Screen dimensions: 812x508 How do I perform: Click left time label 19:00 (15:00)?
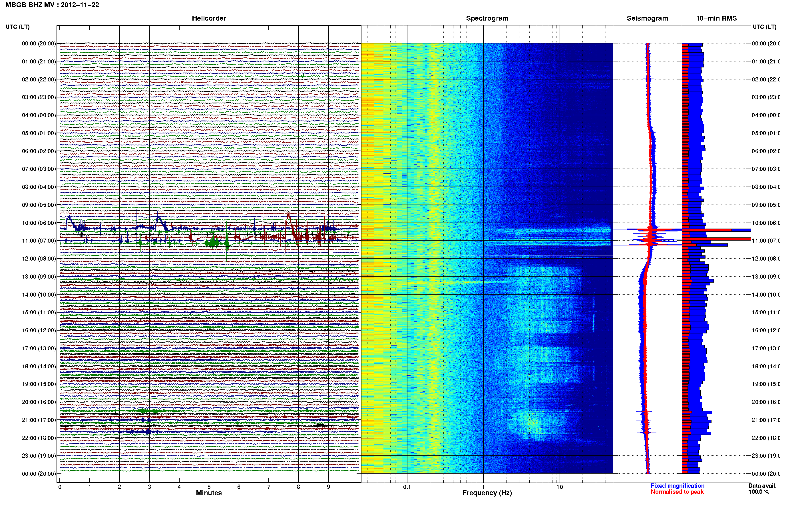point(39,384)
